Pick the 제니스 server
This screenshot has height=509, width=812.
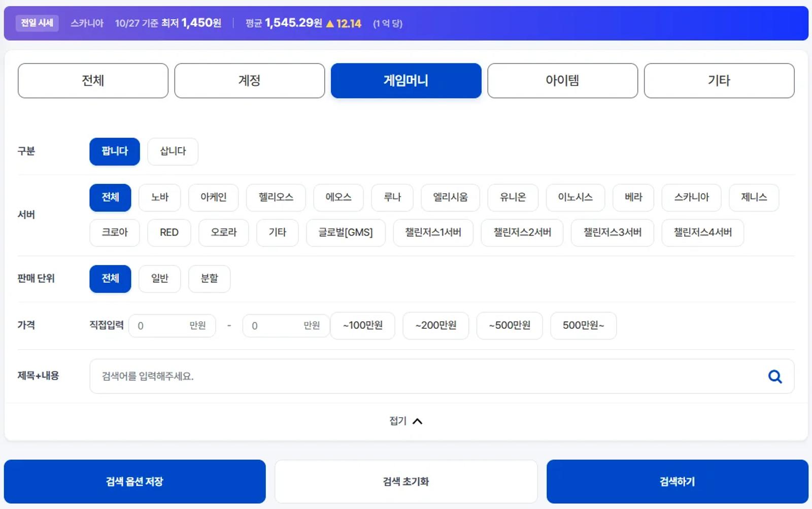(x=754, y=197)
